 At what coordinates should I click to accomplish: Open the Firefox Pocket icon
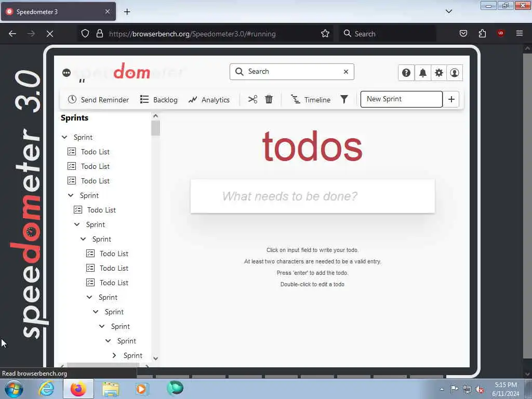(x=463, y=33)
